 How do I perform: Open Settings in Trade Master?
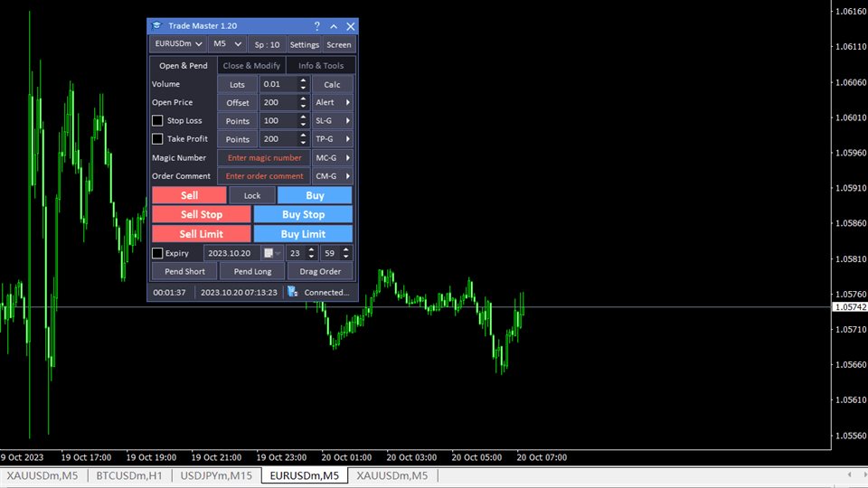tap(305, 45)
